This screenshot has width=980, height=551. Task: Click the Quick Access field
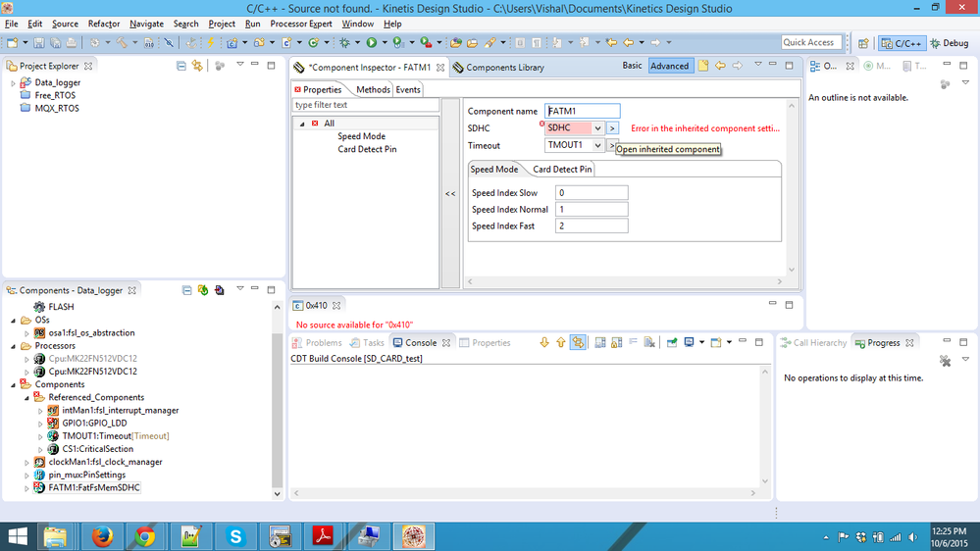pyautogui.click(x=811, y=42)
